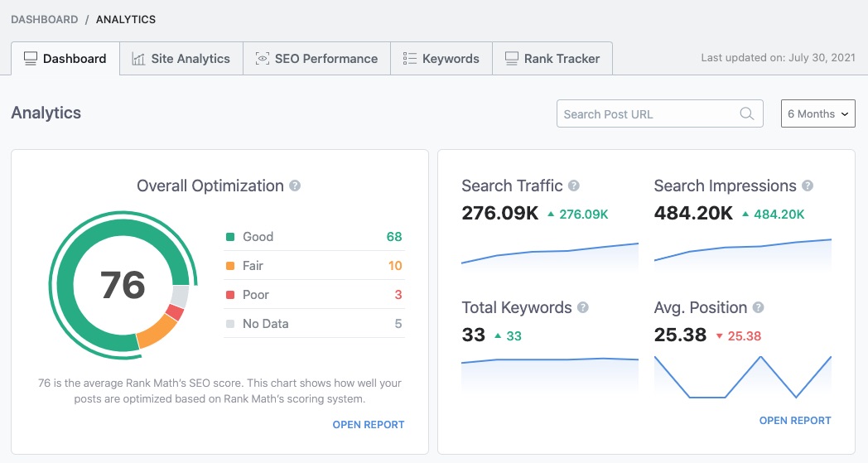Select the Dashboard tab
This screenshot has height=463, width=868.
[x=65, y=59]
